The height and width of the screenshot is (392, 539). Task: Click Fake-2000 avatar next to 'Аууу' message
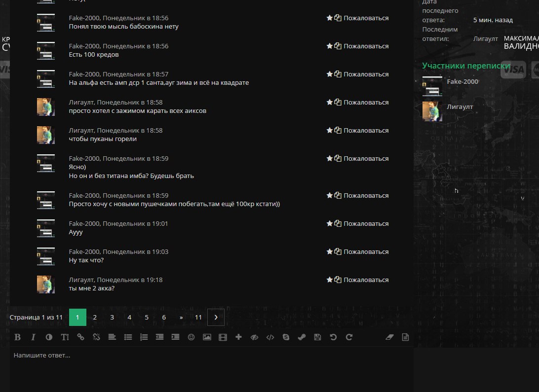pos(46,228)
